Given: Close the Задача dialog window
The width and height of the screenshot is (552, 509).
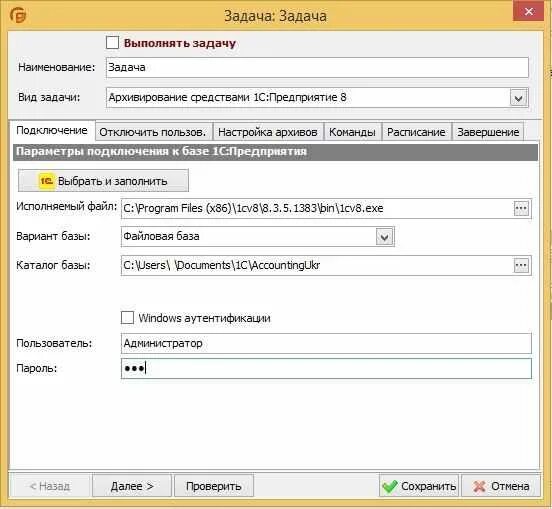Looking at the screenshot, I should [x=529, y=11].
